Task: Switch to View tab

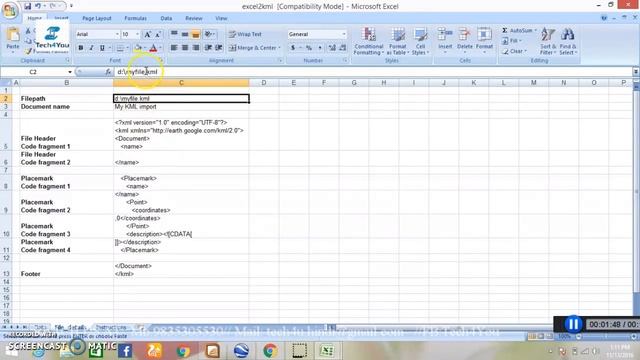Action: tap(221, 18)
